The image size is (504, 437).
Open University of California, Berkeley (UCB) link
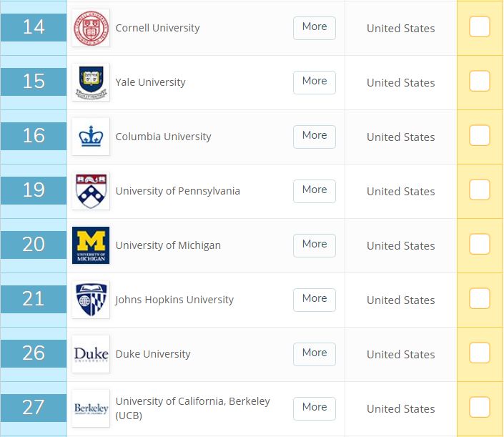[x=192, y=402]
